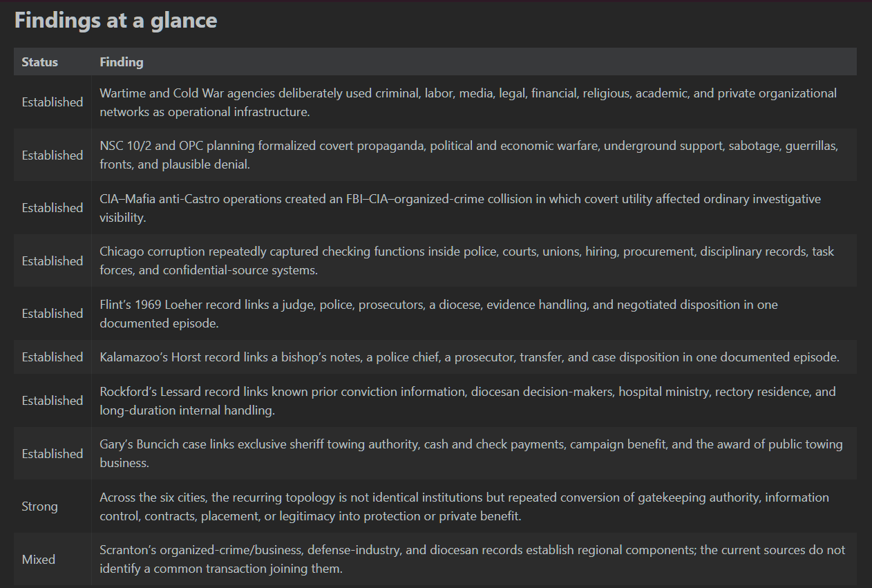Select Established status beside Chicago corruption row

[52, 261]
